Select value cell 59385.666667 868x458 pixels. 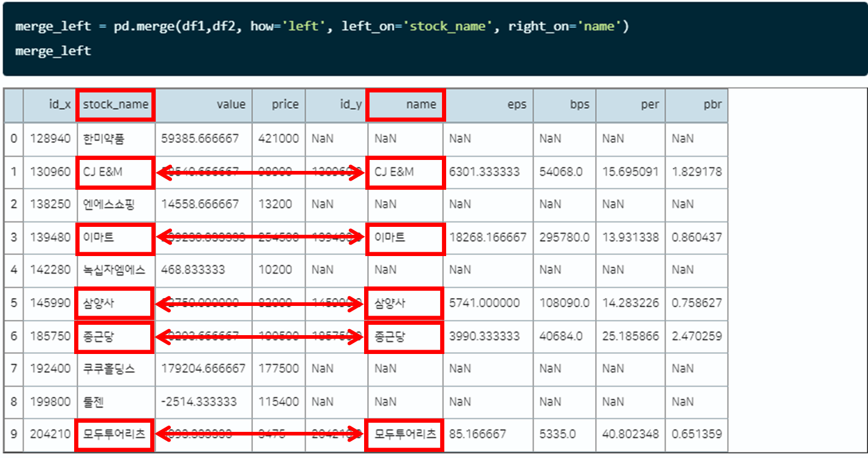pos(204,139)
